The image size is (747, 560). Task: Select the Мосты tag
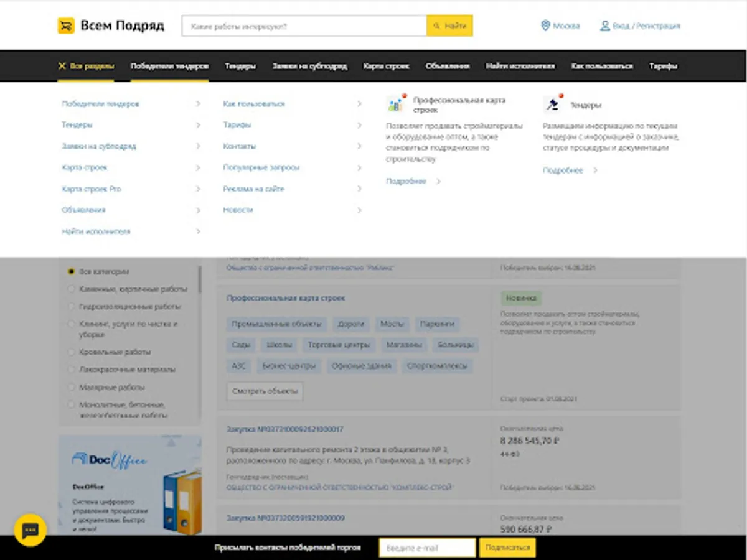tap(392, 324)
